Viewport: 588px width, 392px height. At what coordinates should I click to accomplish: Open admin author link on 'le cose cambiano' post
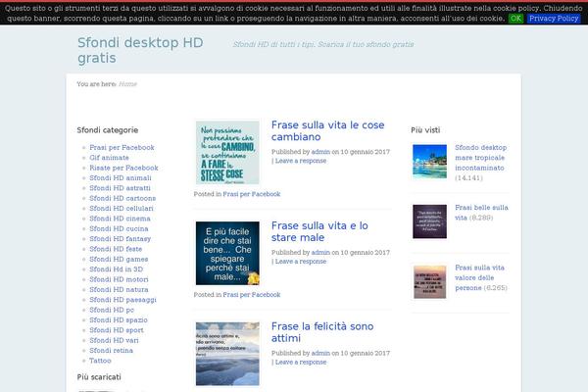(x=320, y=152)
